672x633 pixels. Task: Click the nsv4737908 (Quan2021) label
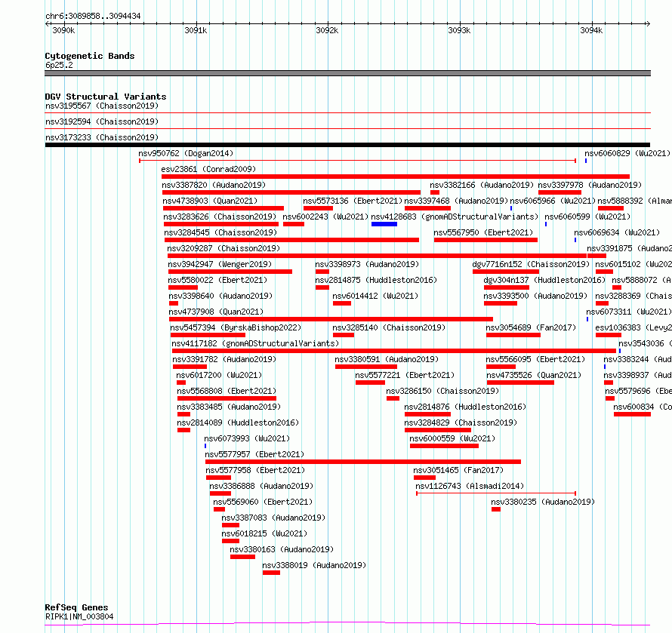pos(217,312)
